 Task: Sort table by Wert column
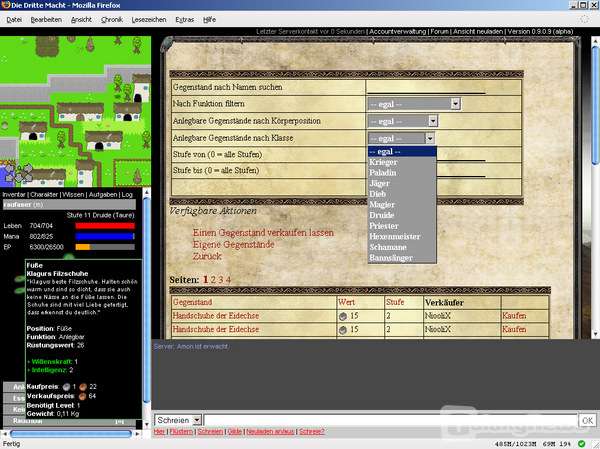coord(346,302)
